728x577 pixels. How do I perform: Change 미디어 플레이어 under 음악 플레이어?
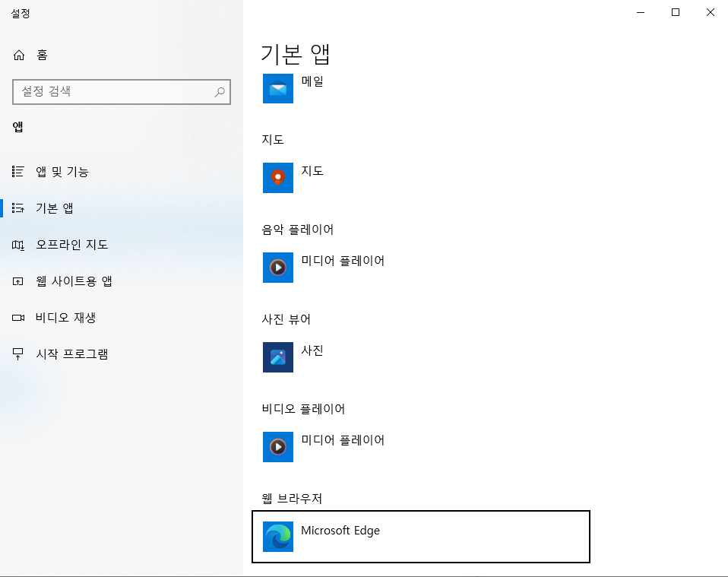tap(421, 267)
